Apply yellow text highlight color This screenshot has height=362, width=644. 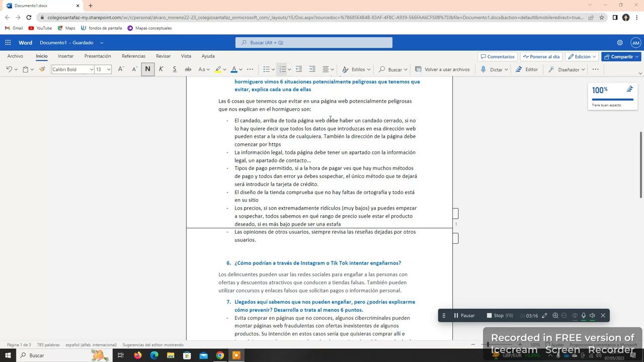218,69
